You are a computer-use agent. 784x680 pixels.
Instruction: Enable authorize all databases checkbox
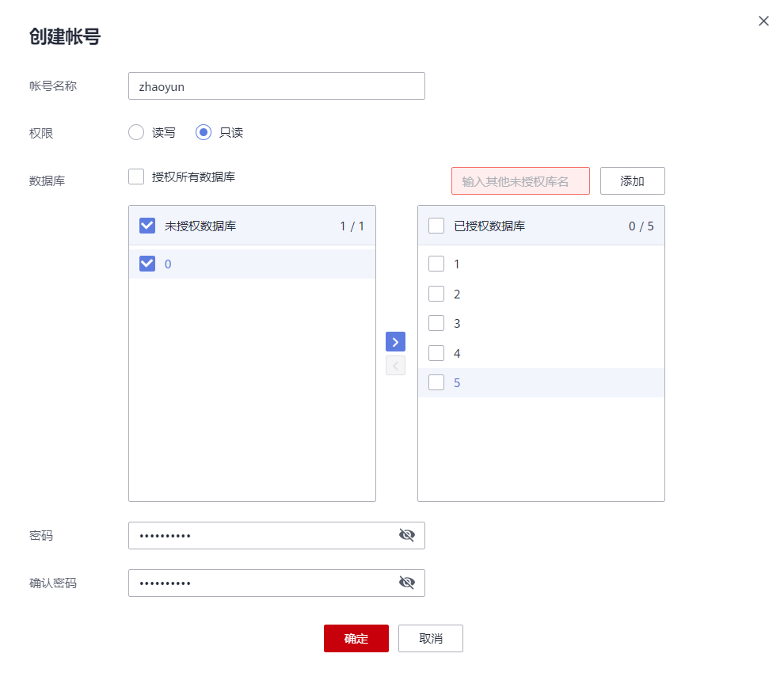tap(136, 177)
